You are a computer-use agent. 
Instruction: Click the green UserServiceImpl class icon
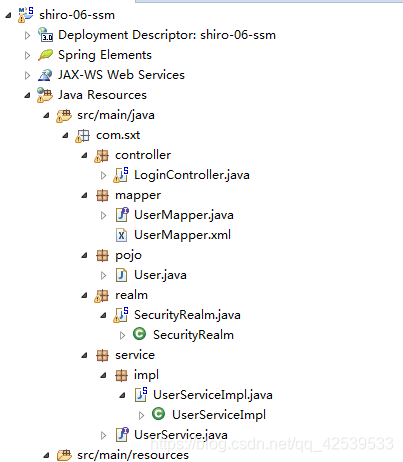click(x=158, y=414)
